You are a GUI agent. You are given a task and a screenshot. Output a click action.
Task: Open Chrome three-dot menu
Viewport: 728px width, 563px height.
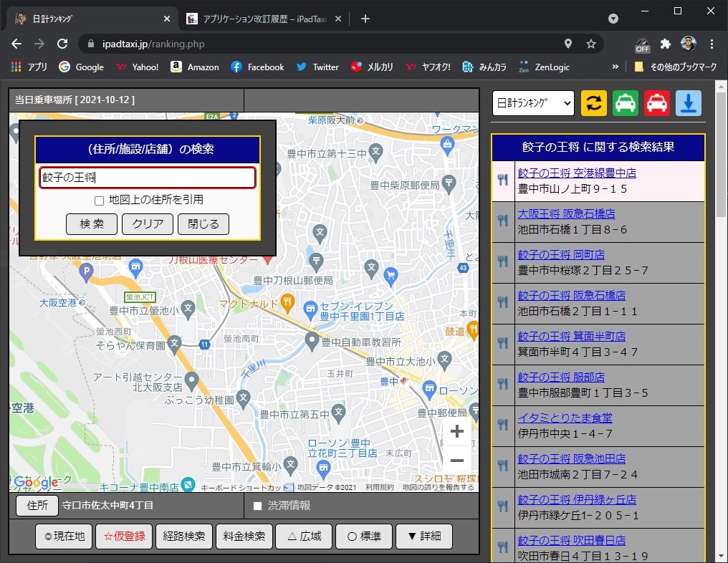click(712, 44)
